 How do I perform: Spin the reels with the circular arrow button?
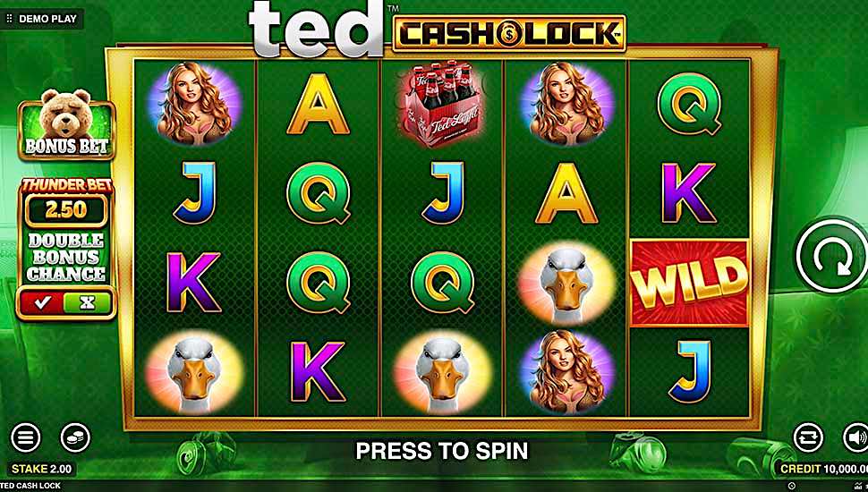(832, 256)
